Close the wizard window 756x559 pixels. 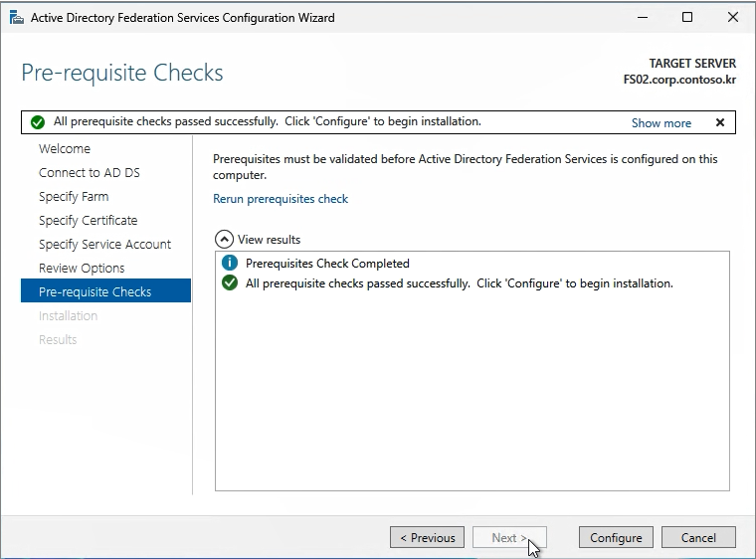click(x=733, y=17)
